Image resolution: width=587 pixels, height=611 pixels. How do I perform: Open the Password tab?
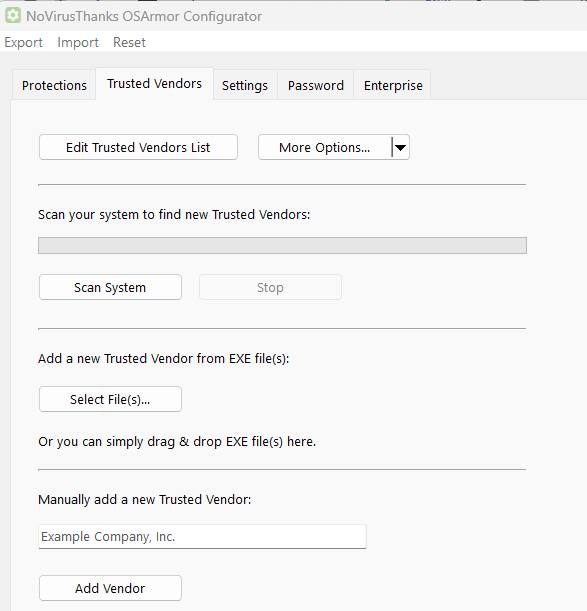[x=316, y=85]
